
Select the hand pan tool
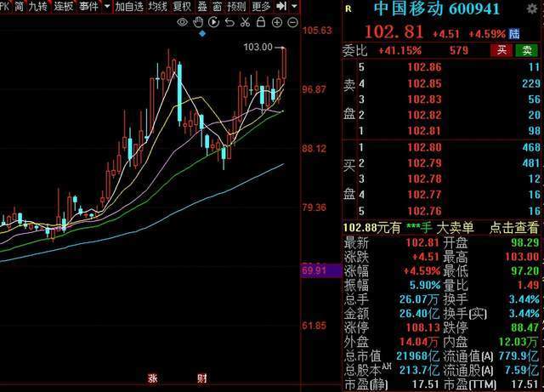click(198, 22)
